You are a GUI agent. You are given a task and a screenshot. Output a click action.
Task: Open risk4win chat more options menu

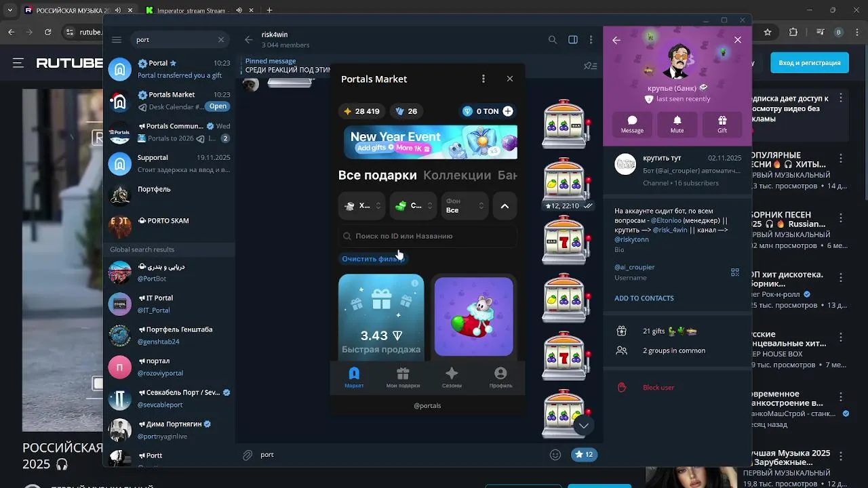tap(592, 40)
